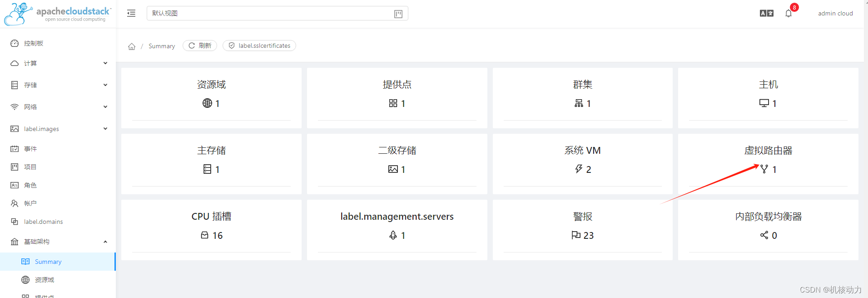
Task: Click the 主存储 database icon count
Action: 207,169
